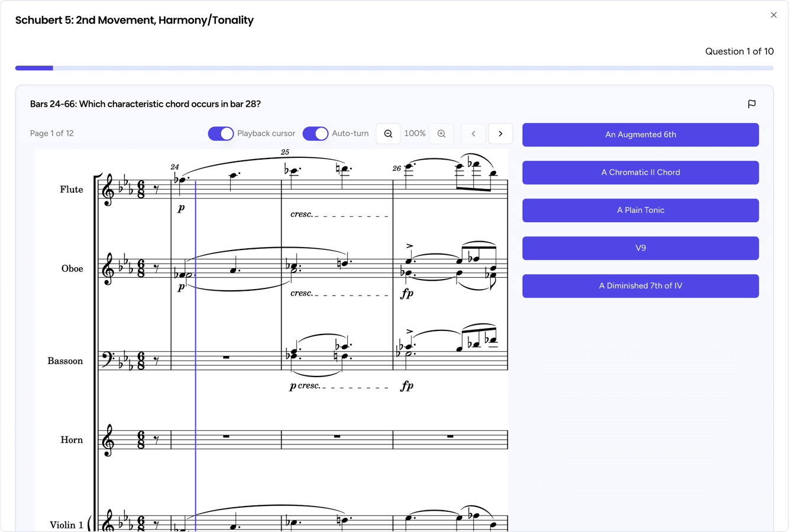
Task: Toggle the Playback cursor switch
Action: point(221,134)
